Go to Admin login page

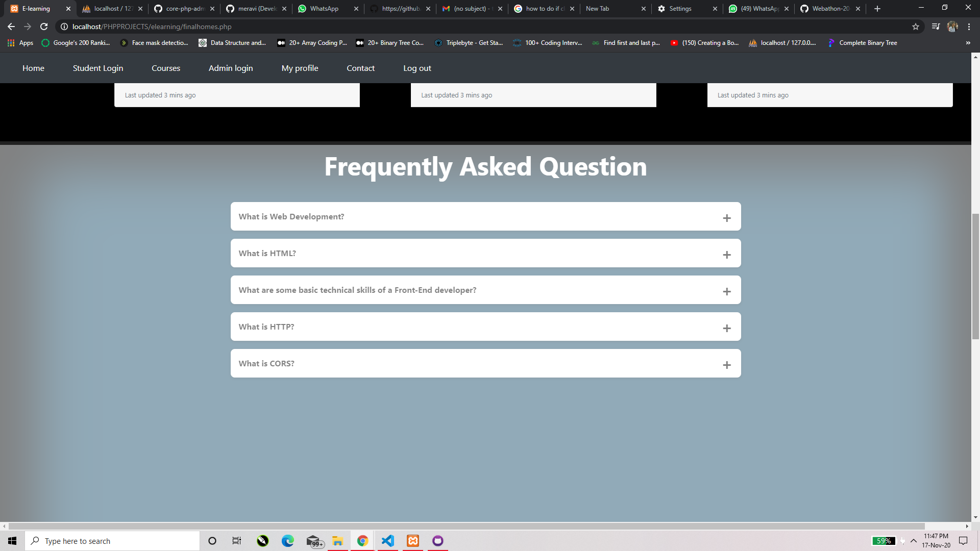coord(231,68)
